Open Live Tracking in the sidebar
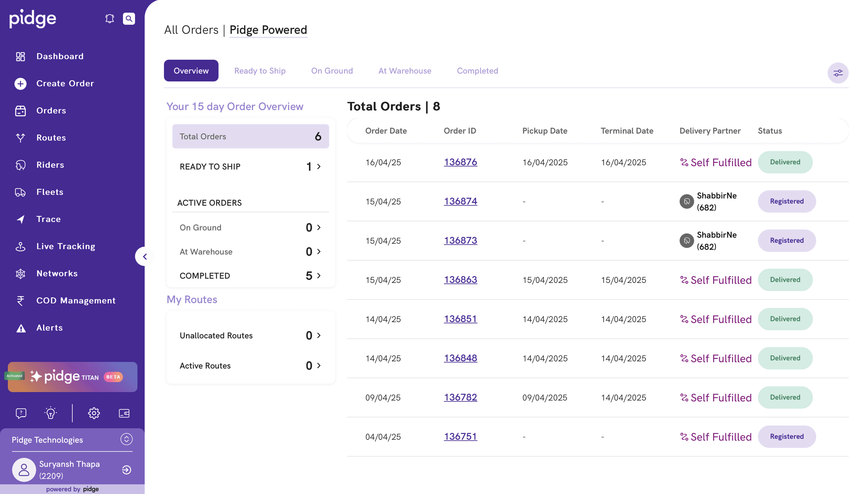The image size is (868, 494). (x=65, y=246)
